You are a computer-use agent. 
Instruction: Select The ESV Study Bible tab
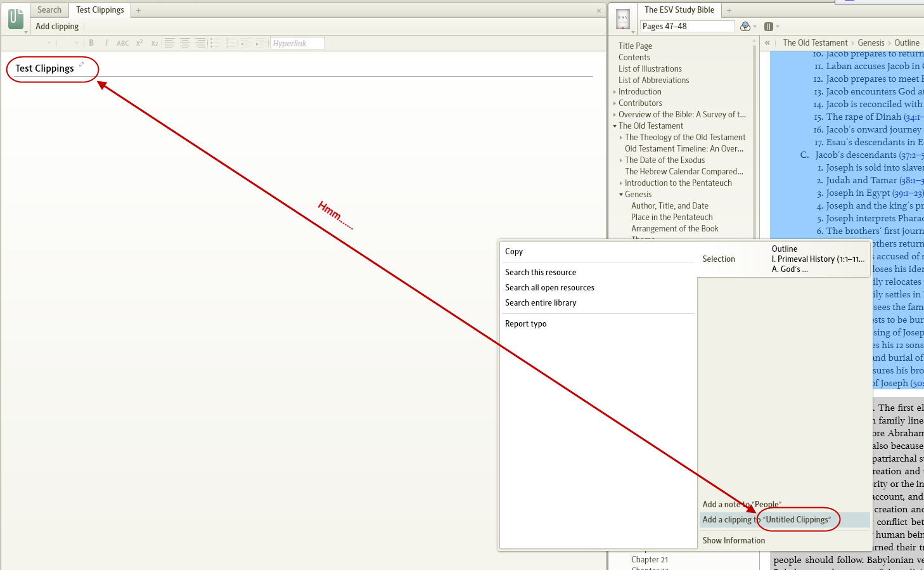679,10
